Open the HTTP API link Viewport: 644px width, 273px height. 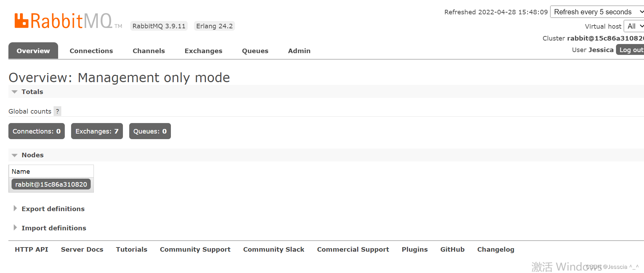pyautogui.click(x=32, y=249)
